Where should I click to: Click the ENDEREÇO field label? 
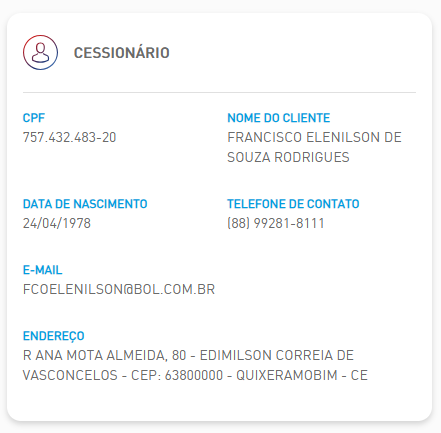click(x=53, y=336)
